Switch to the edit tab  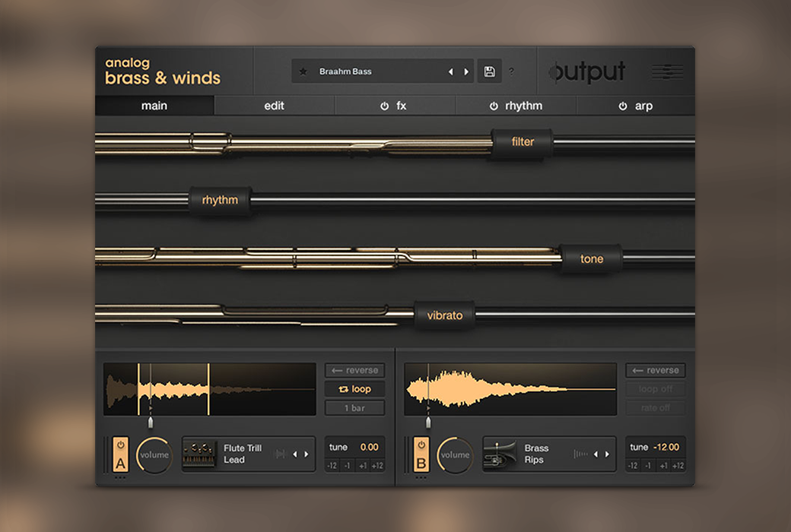274,106
